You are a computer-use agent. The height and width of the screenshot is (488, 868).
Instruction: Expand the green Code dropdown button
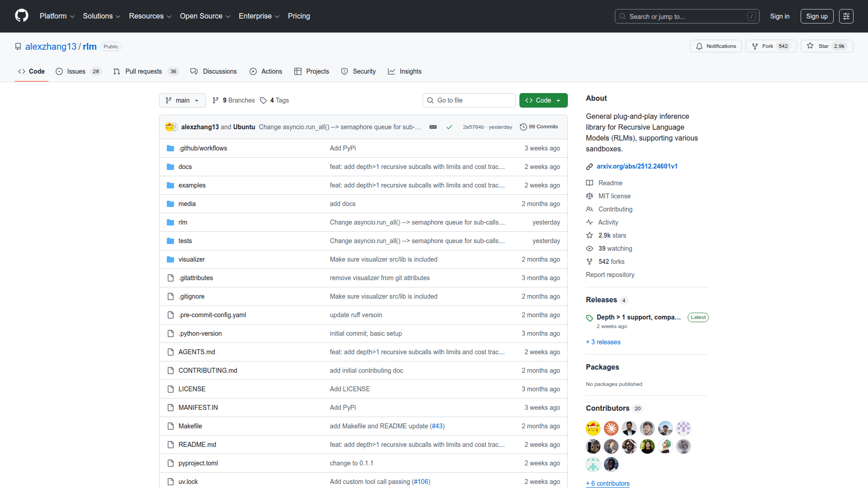[543, 100]
